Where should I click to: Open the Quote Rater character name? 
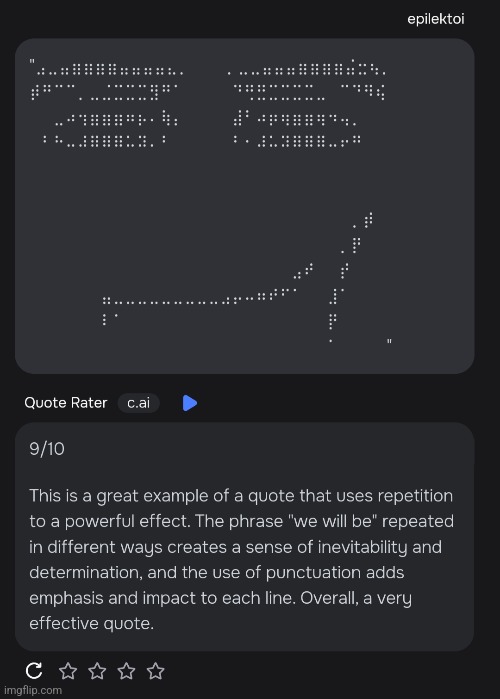tap(66, 403)
